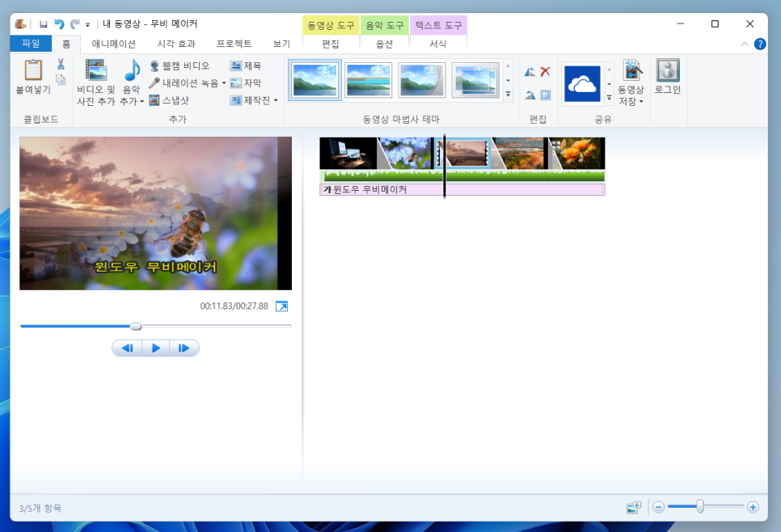
Task: Click the zoom time scale slider handle
Action: 700,507
